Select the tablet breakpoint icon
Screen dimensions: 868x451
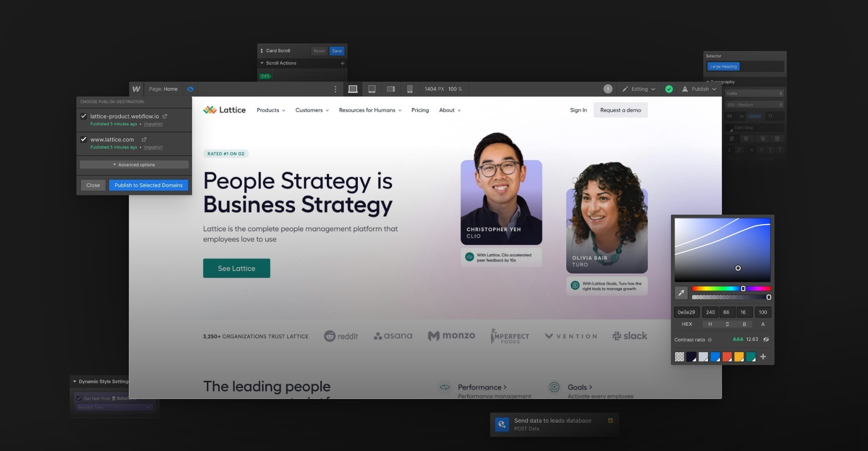point(372,89)
